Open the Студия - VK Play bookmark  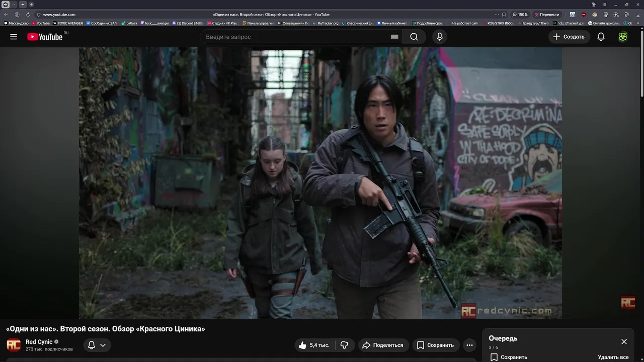(223, 23)
